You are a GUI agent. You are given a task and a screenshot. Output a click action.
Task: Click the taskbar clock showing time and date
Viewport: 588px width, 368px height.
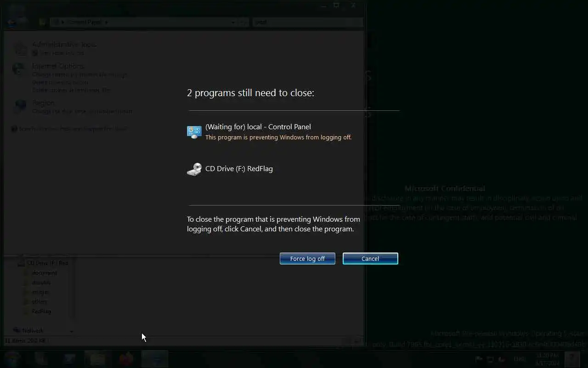click(x=546, y=359)
